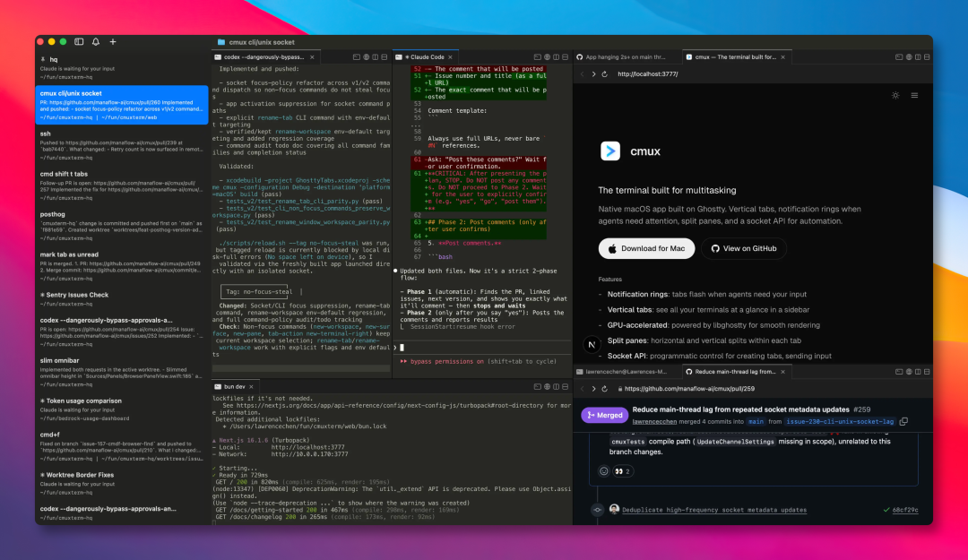Close the codex --dangerously-bypass tab
The height and width of the screenshot is (560, 968).
[x=313, y=57]
